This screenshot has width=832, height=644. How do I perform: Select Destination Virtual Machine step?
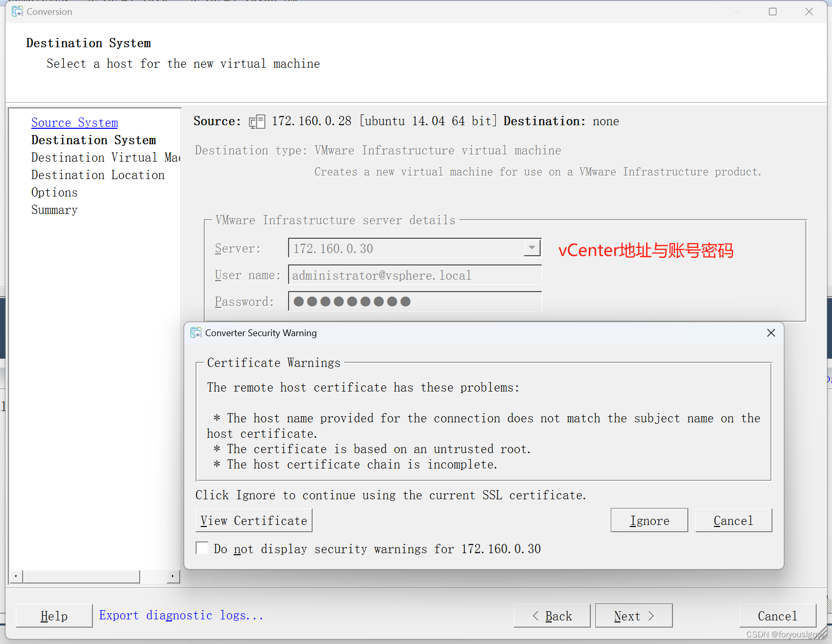(106, 158)
